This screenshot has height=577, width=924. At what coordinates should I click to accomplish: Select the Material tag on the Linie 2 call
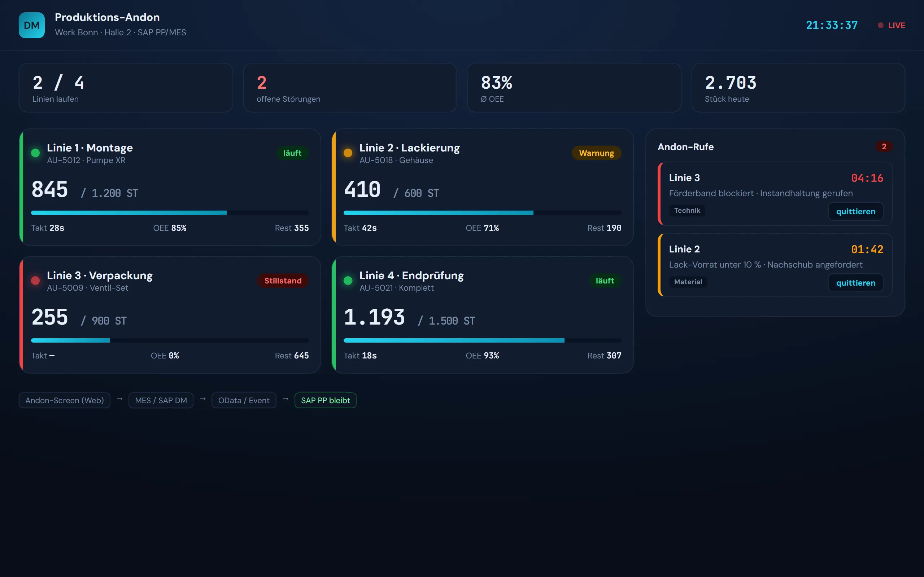[688, 282]
